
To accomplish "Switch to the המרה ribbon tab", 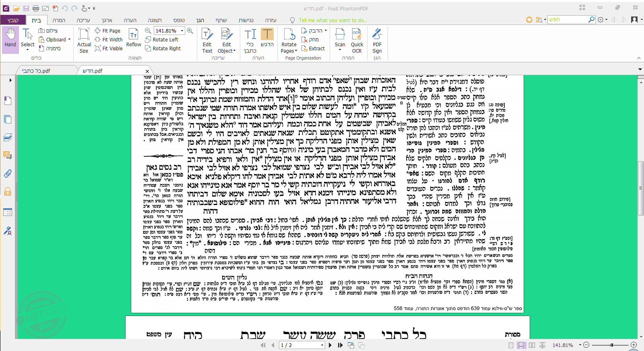I will (x=59, y=20).
